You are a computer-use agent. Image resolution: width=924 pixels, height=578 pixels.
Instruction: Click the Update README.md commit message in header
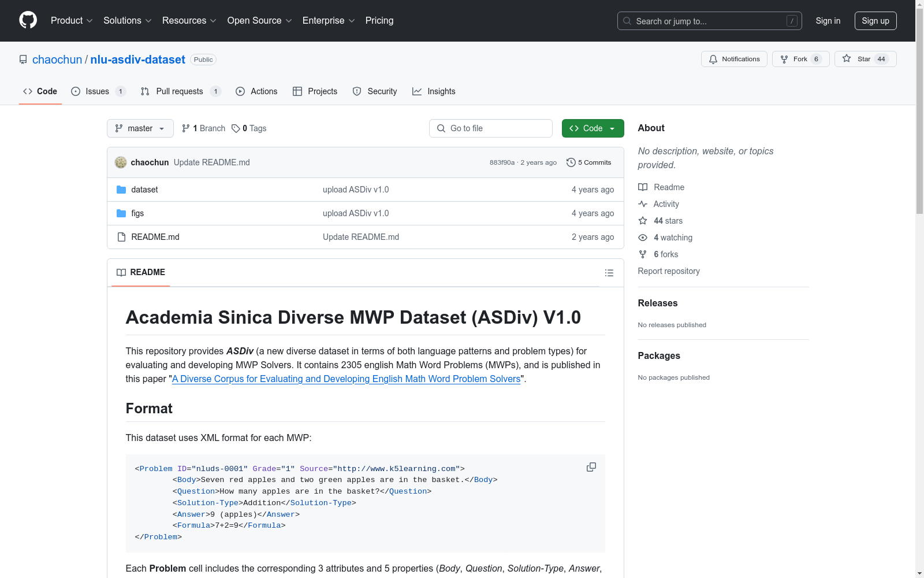(x=212, y=162)
